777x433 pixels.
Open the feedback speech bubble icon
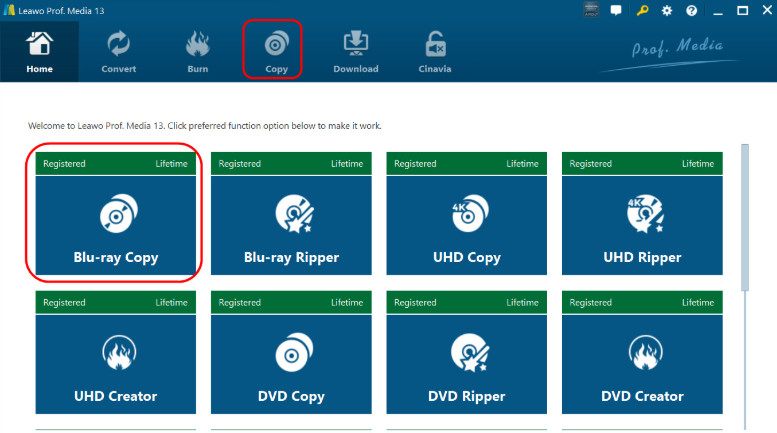(x=616, y=10)
